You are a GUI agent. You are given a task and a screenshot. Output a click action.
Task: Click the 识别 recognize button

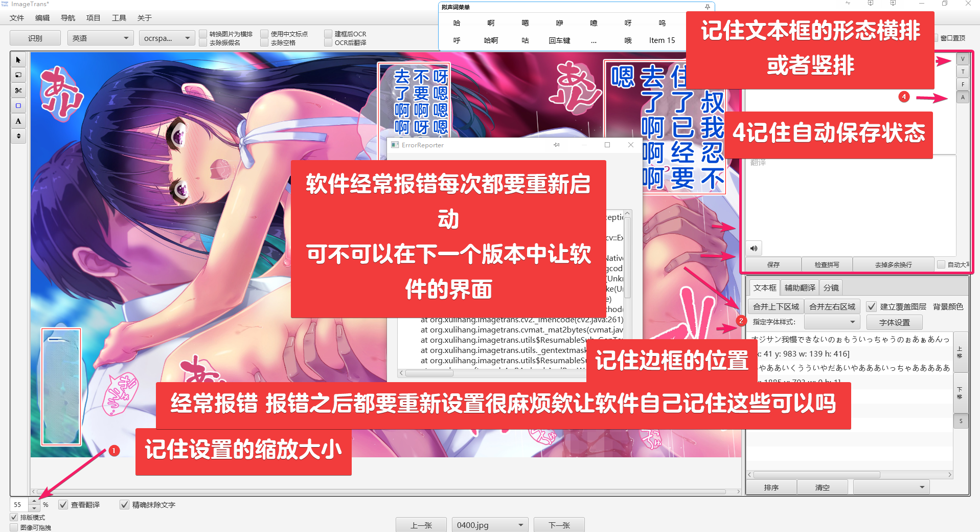coord(35,38)
